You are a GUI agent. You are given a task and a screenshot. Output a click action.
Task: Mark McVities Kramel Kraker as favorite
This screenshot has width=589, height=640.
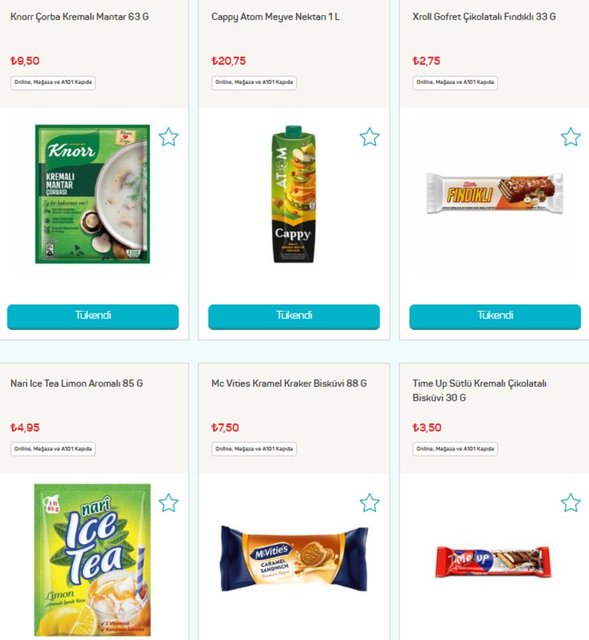pyautogui.click(x=369, y=503)
